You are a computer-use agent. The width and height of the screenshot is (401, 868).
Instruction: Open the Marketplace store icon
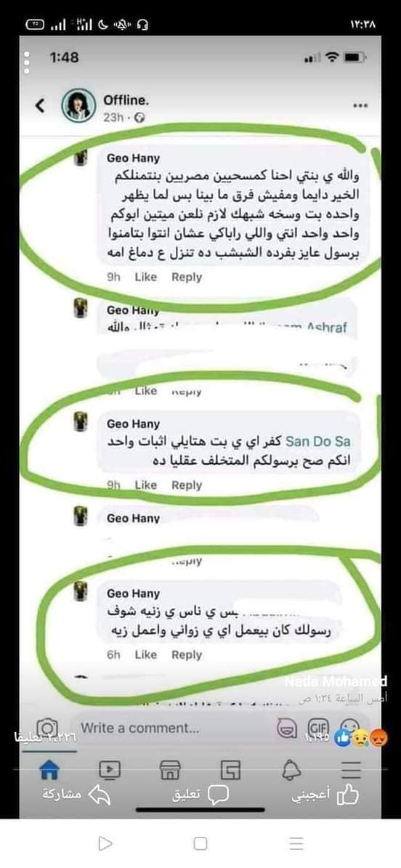pyautogui.click(x=169, y=769)
